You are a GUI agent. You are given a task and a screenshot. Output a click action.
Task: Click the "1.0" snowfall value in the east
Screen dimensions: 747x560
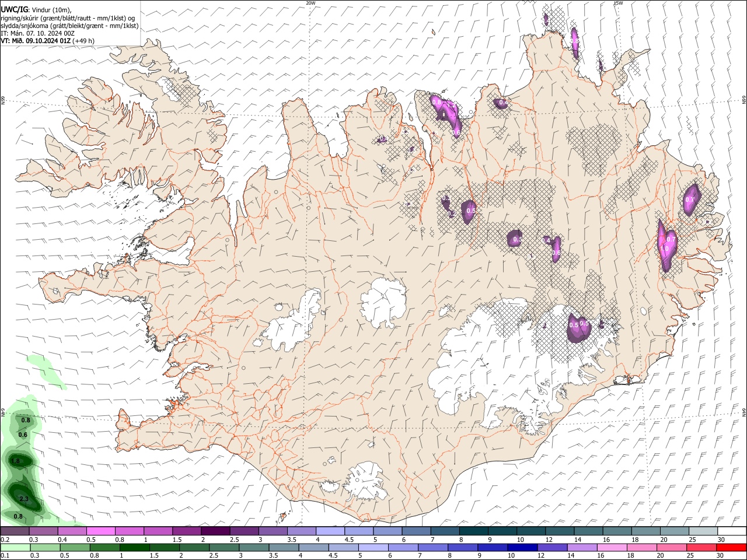[664, 249]
